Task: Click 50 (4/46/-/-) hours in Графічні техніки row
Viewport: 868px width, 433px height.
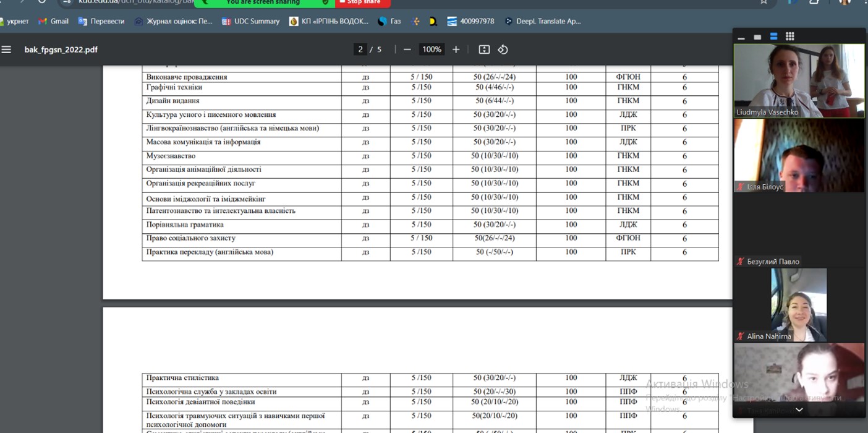Action: pos(495,87)
